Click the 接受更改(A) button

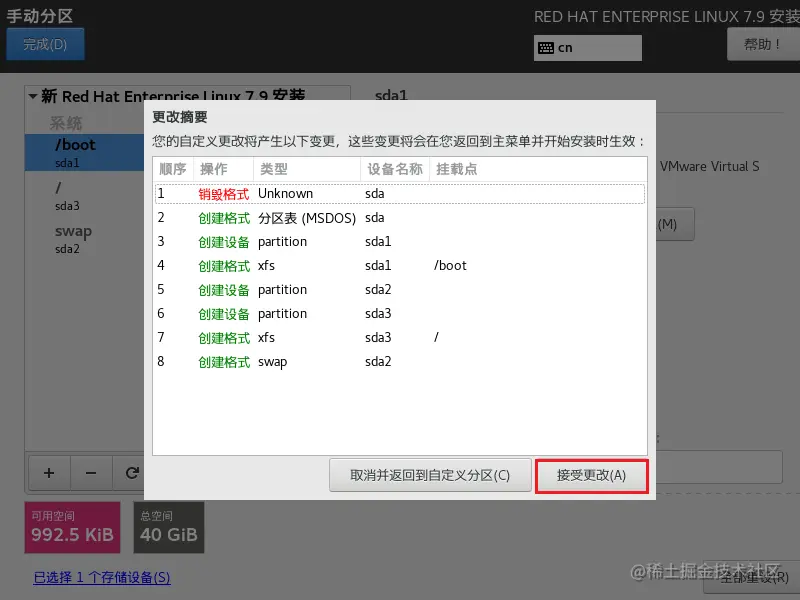coord(591,476)
